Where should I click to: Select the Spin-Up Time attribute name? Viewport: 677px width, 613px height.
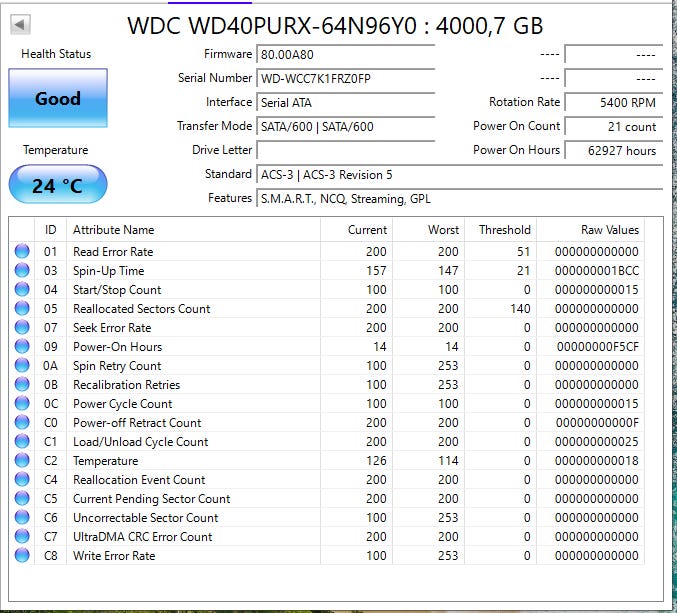(x=108, y=271)
